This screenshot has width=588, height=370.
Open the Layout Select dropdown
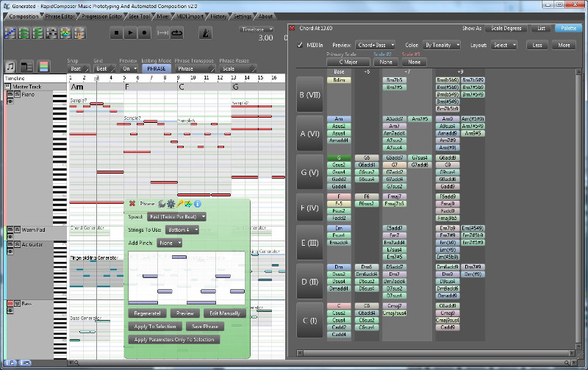coord(503,45)
